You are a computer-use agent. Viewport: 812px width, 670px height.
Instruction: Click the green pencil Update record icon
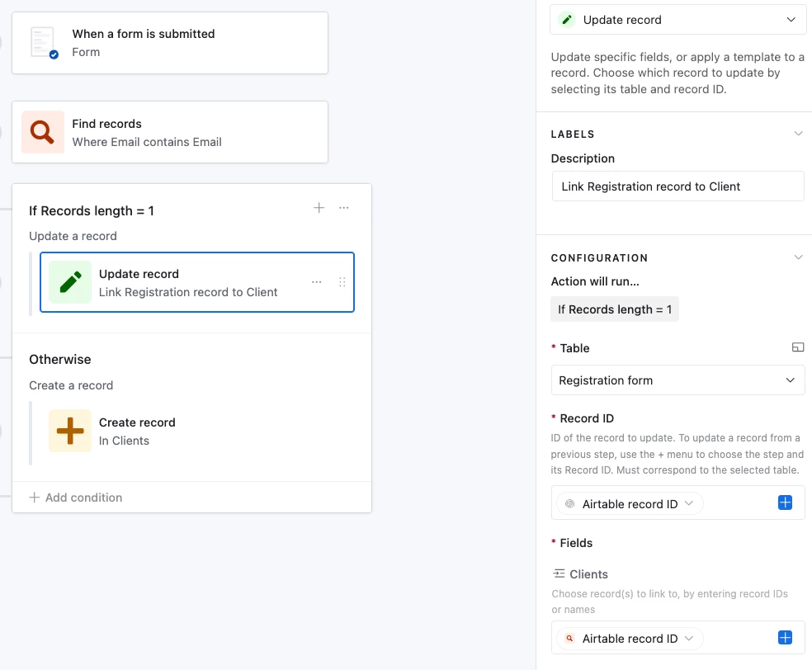(x=70, y=282)
